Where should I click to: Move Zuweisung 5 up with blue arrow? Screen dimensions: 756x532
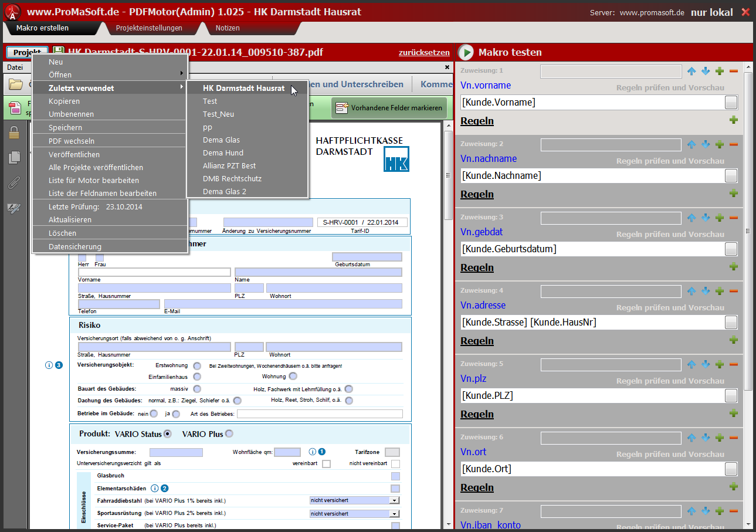(691, 364)
